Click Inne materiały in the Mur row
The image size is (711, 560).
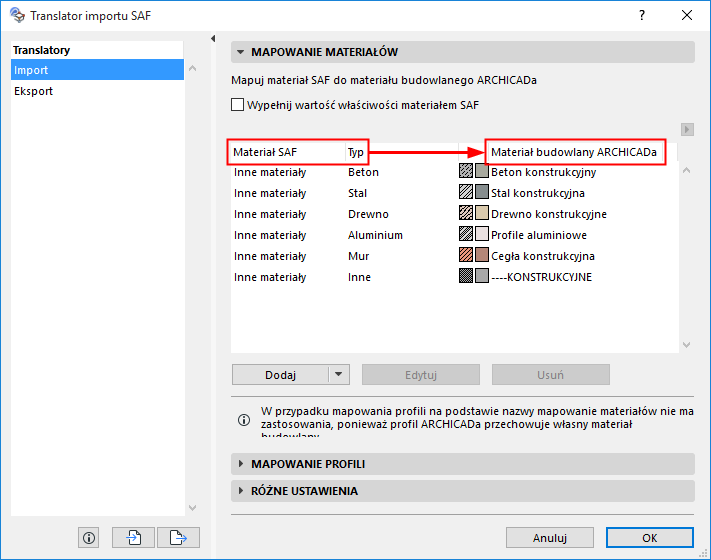pyautogui.click(x=270, y=256)
